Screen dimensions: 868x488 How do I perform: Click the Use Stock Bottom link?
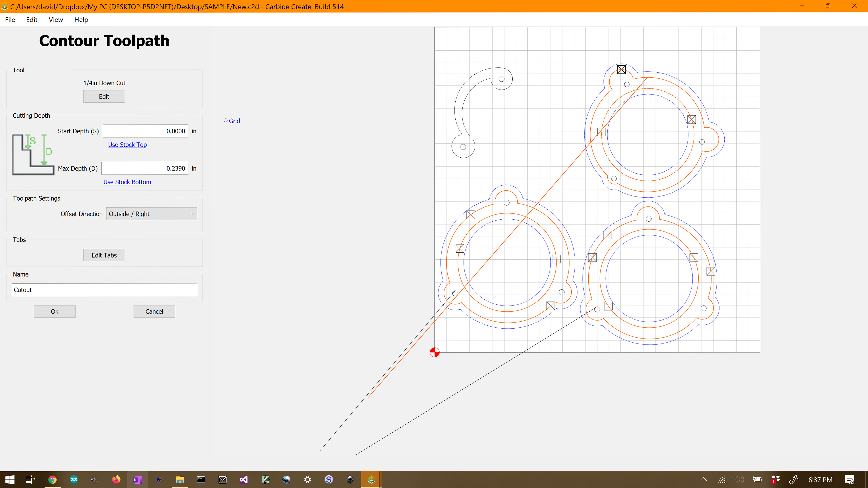coord(127,182)
